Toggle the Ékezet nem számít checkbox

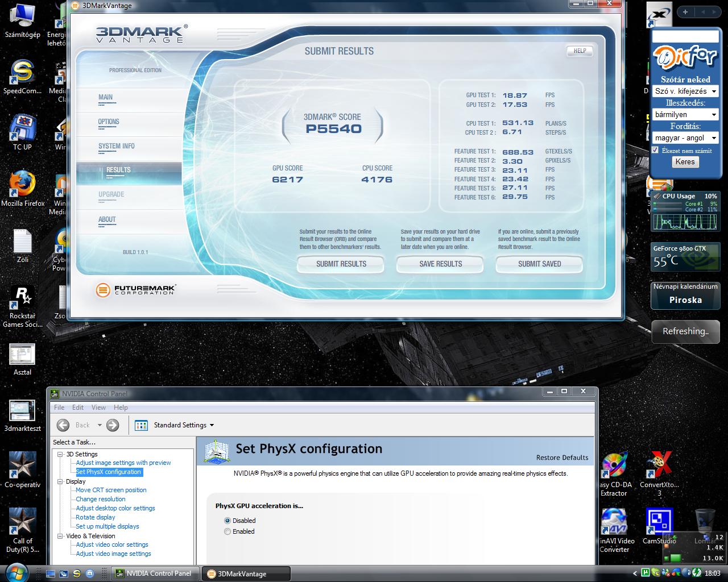tap(655, 150)
